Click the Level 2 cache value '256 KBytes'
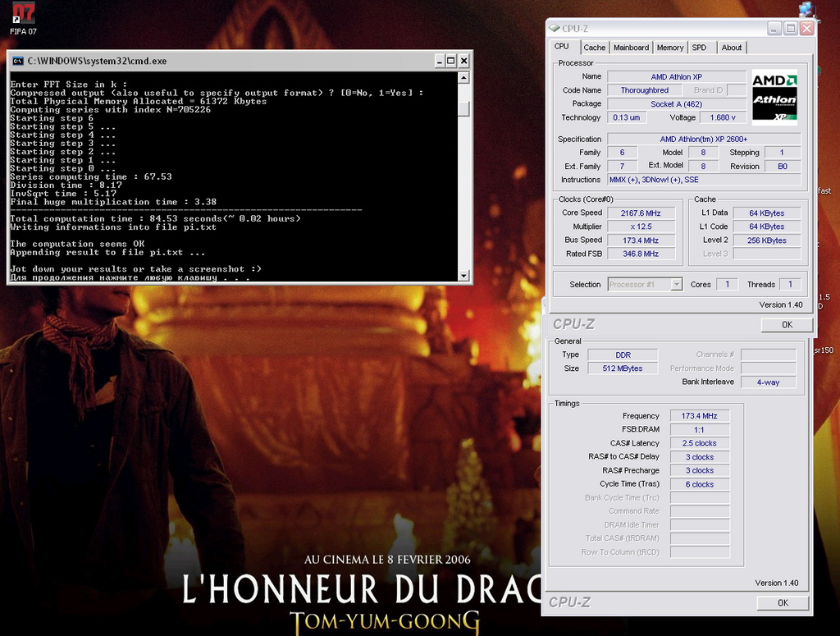The height and width of the screenshot is (636, 840). click(767, 240)
